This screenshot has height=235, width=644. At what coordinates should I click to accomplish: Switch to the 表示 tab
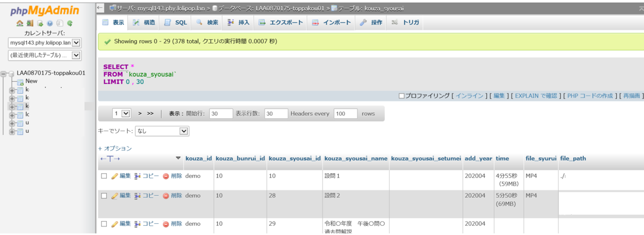pyautogui.click(x=113, y=23)
